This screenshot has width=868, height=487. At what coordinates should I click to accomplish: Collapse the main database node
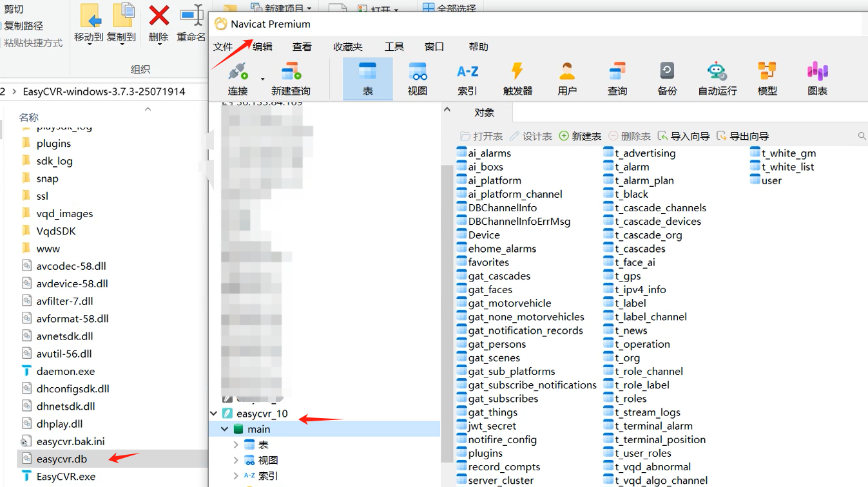click(x=225, y=429)
